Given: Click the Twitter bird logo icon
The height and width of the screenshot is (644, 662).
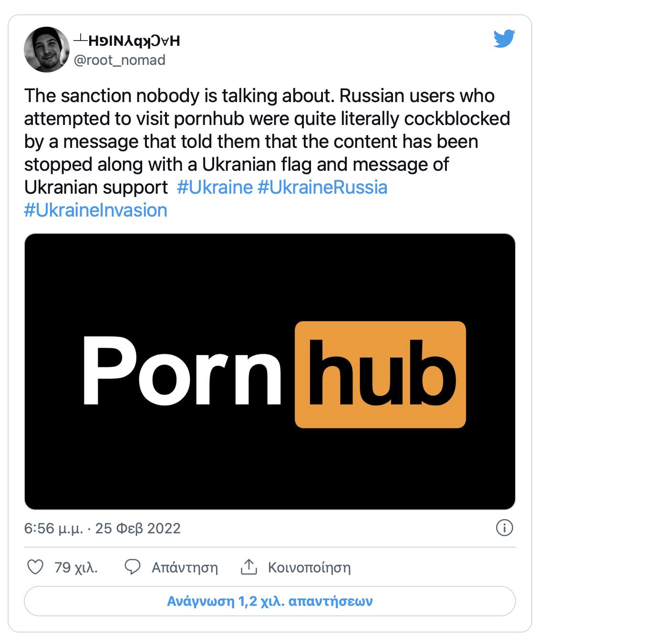Looking at the screenshot, I should pos(505,39).
